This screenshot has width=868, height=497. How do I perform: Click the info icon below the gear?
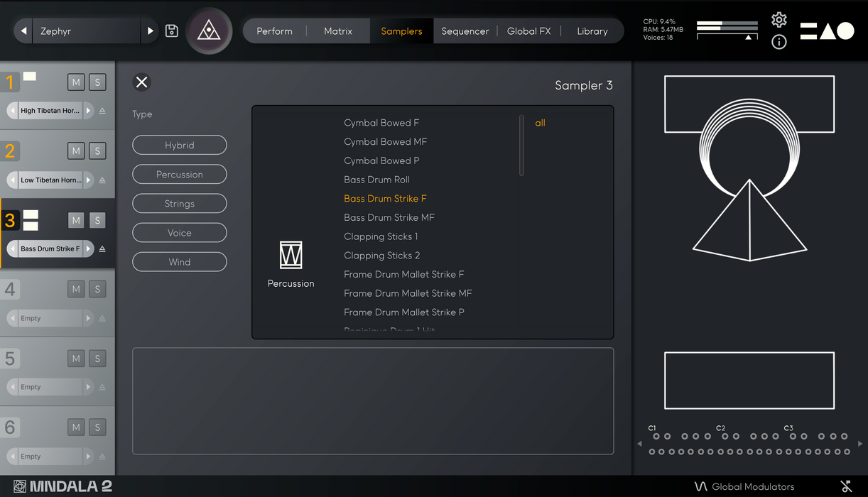point(779,42)
